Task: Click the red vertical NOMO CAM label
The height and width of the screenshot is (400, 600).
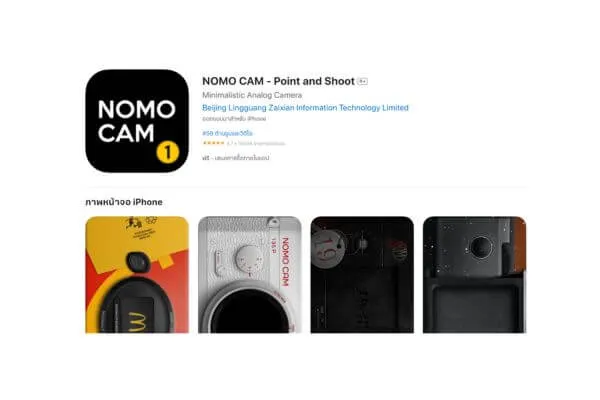Action: pyautogui.click(x=285, y=262)
